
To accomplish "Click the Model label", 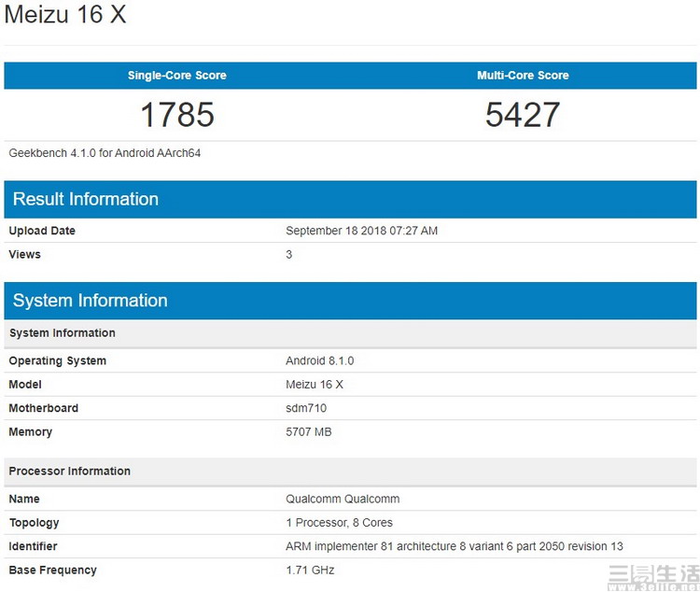I will 25,385.
